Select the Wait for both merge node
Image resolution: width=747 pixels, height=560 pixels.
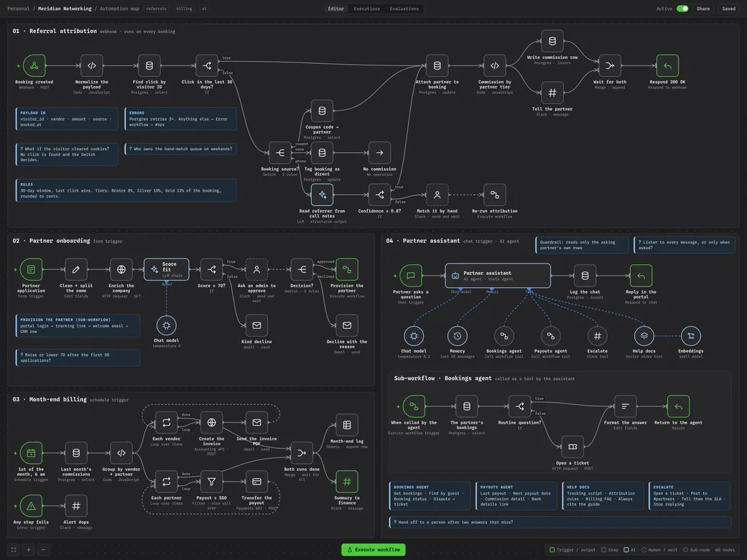point(610,66)
